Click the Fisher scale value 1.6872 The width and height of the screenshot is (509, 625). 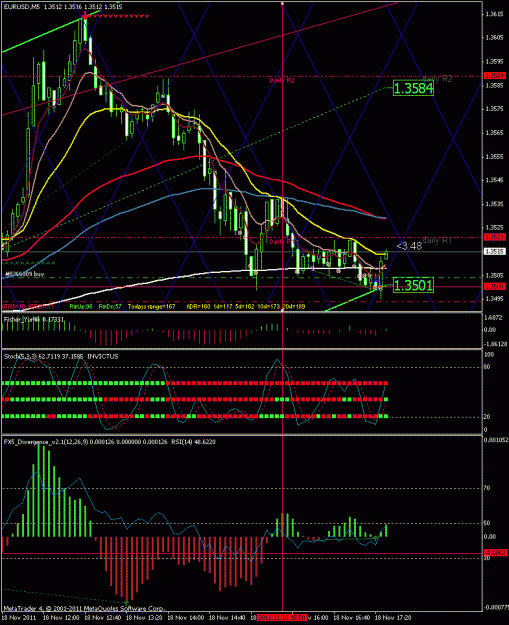point(494,316)
